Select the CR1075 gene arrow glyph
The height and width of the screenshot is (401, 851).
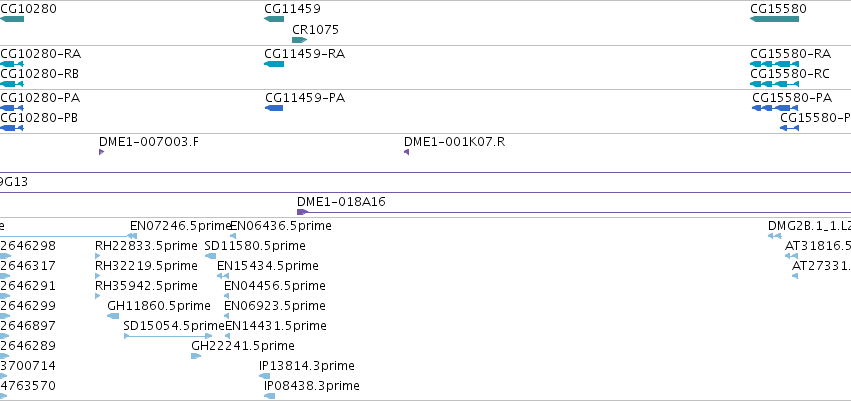pyautogui.click(x=300, y=40)
